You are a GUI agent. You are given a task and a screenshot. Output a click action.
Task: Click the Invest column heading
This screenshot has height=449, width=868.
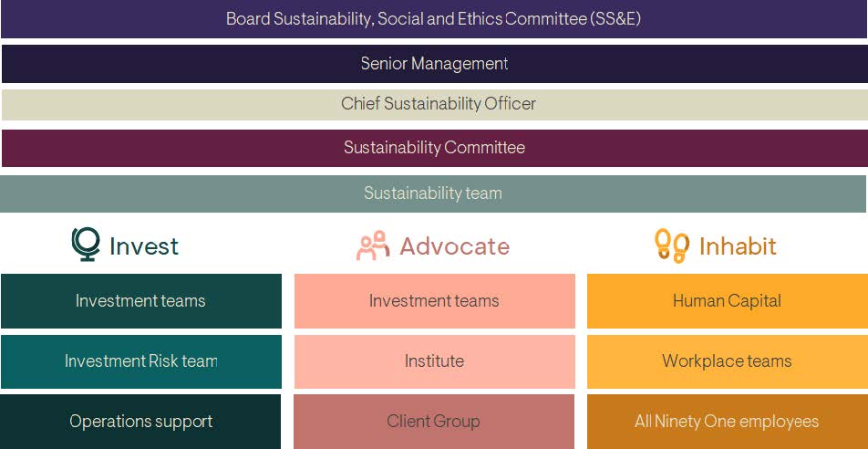click(x=144, y=246)
